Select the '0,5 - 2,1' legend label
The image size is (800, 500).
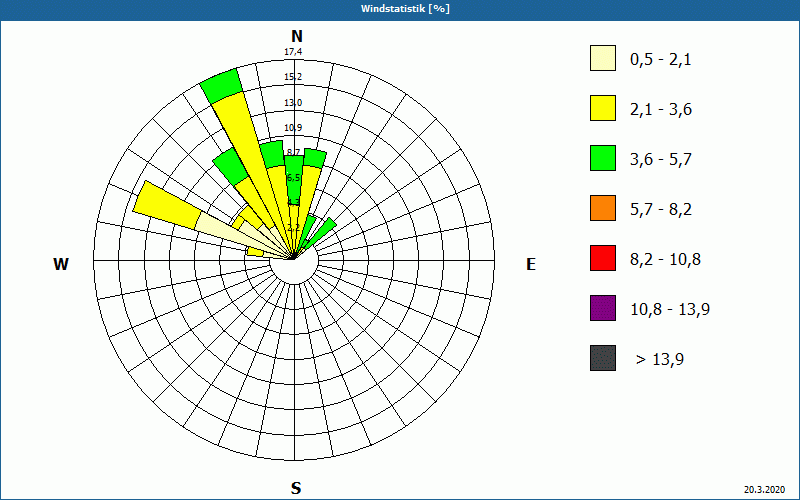click(661, 60)
